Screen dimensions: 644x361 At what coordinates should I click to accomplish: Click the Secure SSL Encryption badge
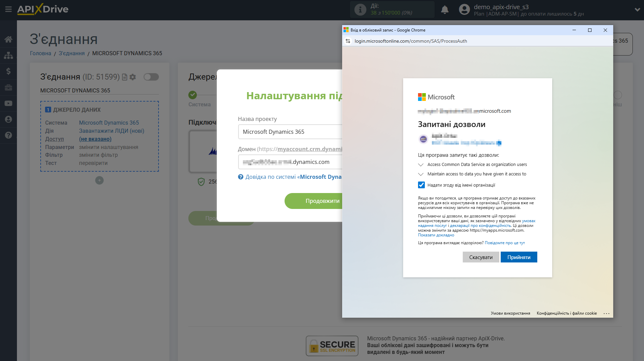[x=332, y=346]
